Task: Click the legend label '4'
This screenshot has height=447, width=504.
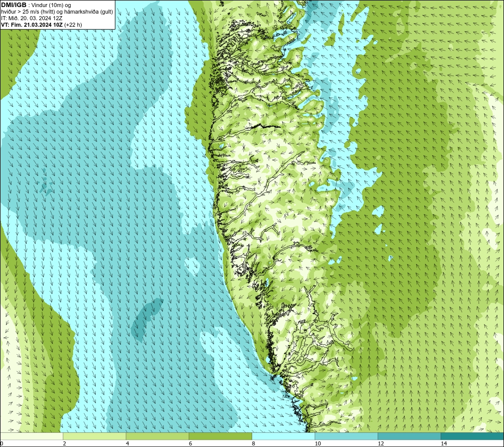Action: (128, 444)
